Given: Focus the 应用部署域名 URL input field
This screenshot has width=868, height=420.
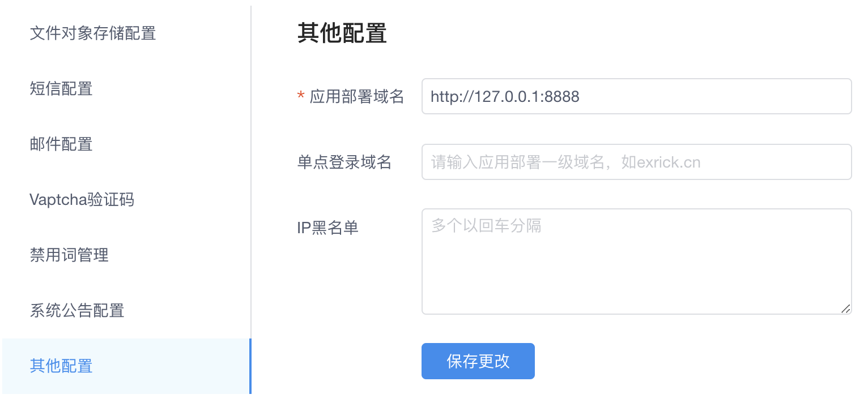Looking at the screenshot, I should coord(636,96).
